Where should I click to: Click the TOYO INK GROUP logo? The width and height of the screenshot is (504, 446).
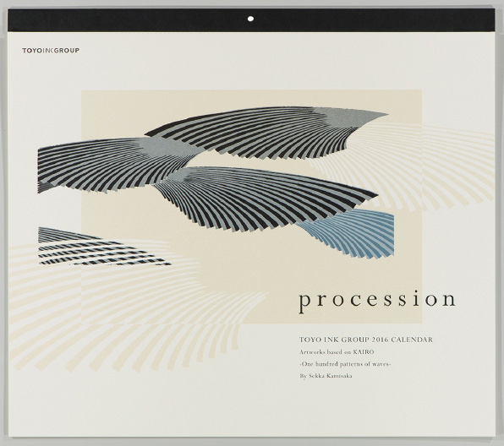[51, 51]
